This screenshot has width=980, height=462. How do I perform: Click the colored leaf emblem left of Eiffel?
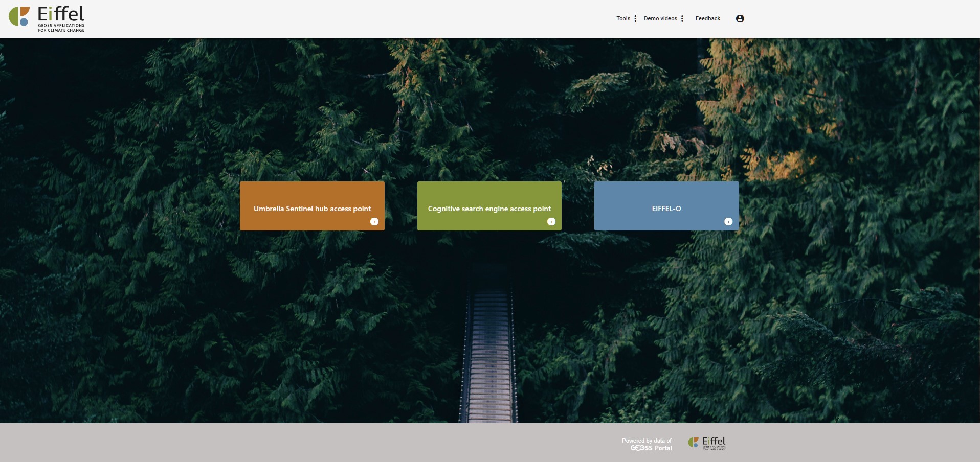click(19, 16)
